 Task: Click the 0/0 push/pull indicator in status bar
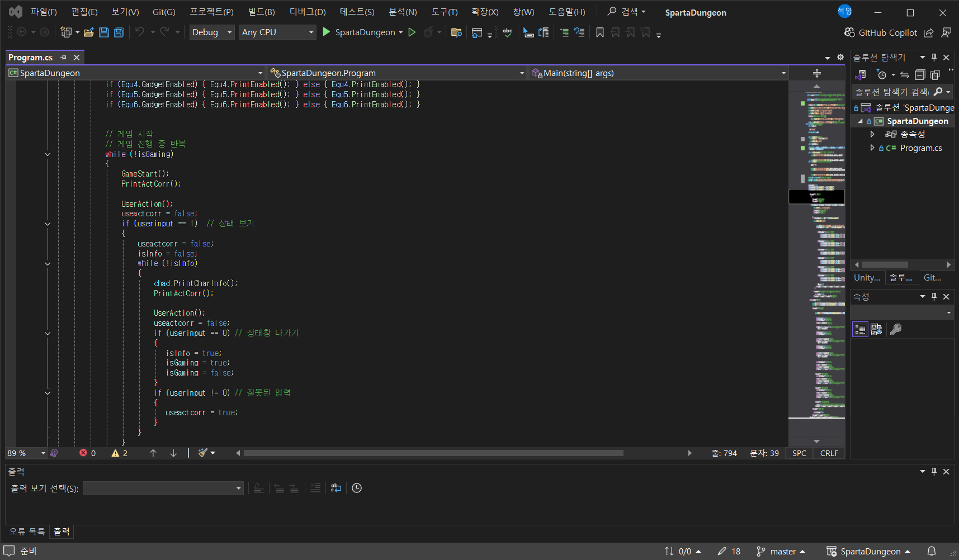[x=683, y=552]
